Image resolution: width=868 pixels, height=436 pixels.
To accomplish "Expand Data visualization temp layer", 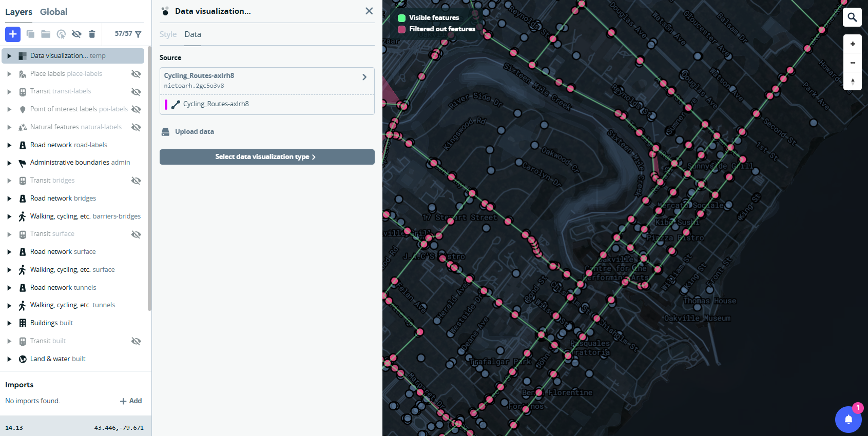I will pyautogui.click(x=9, y=56).
